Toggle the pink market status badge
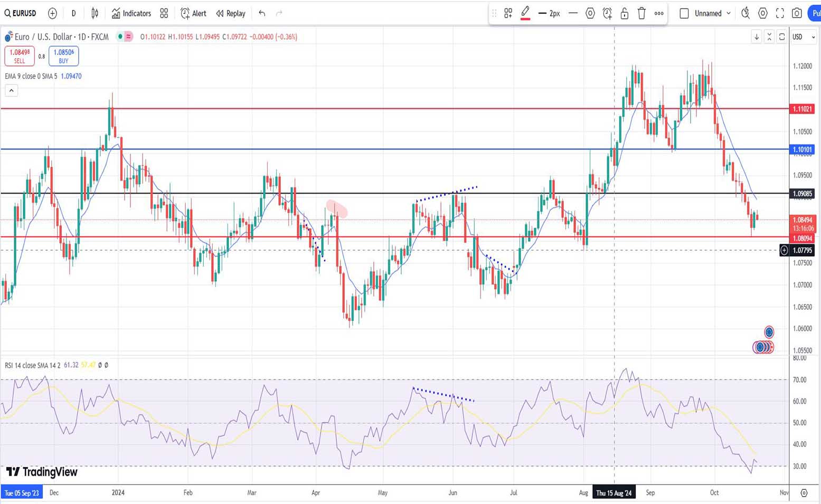Viewport: 821px width, 504px height. [128, 36]
